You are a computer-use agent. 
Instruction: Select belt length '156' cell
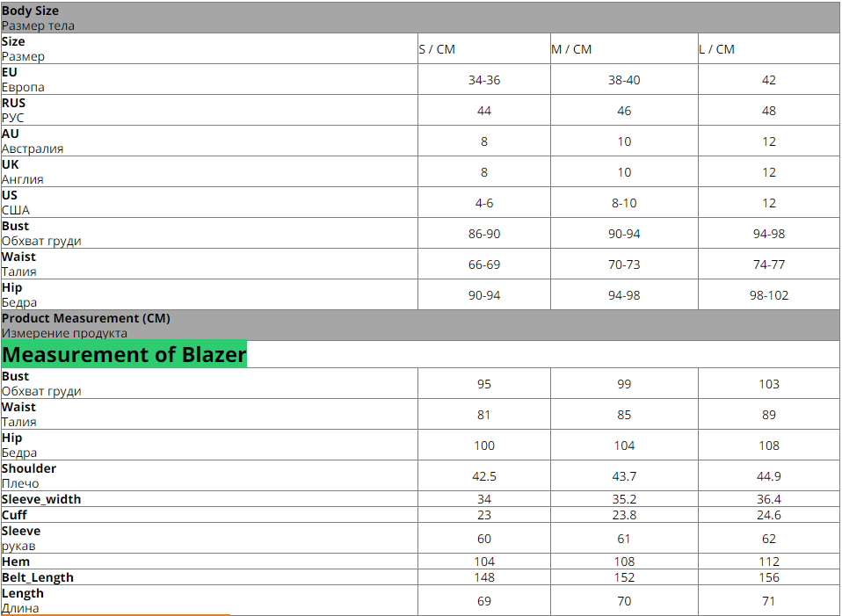point(769,576)
